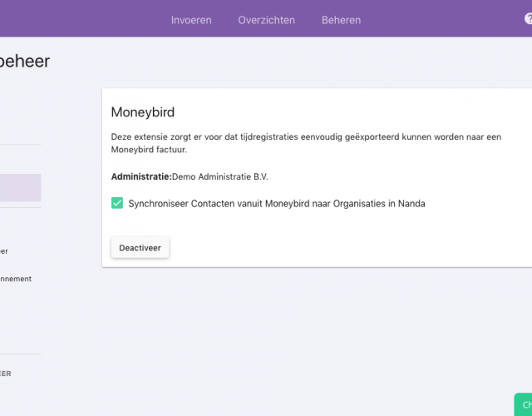Viewport: 532px width, 416px height.
Task: Open the Invoeren menu
Action: click(x=191, y=20)
